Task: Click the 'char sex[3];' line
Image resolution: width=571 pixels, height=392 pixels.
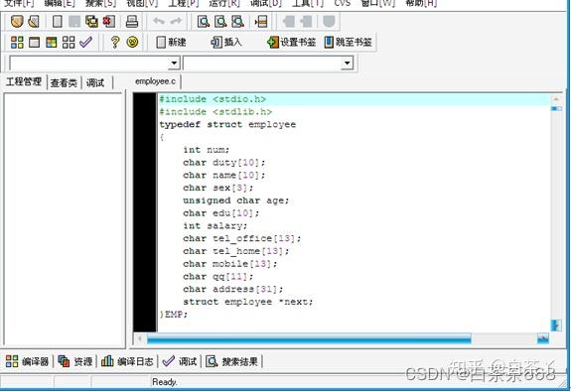Action: tap(217, 188)
